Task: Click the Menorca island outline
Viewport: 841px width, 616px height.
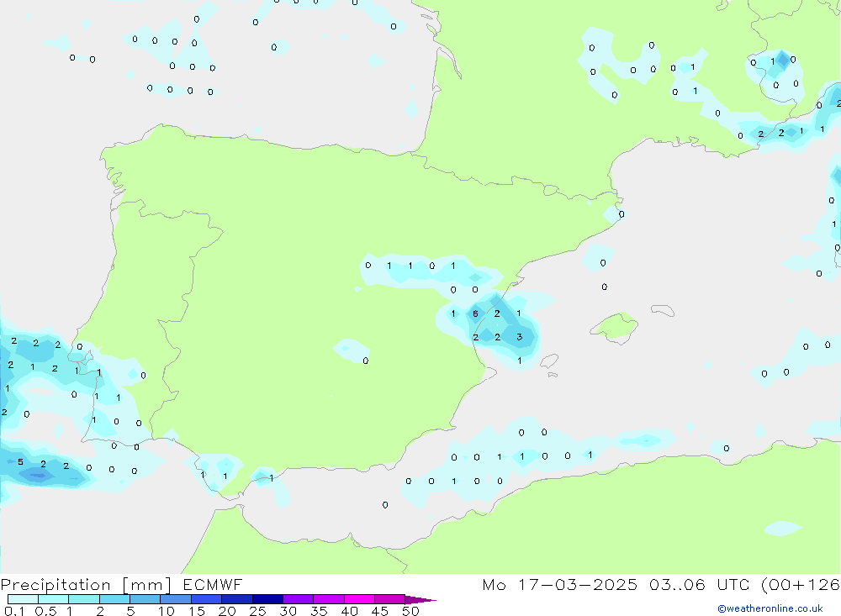Action: (663, 310)
